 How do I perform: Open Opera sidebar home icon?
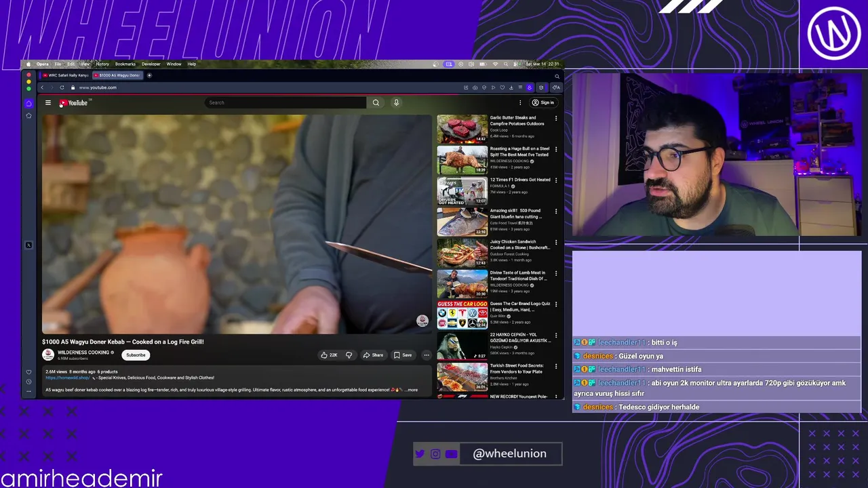[x=28, y=103]
